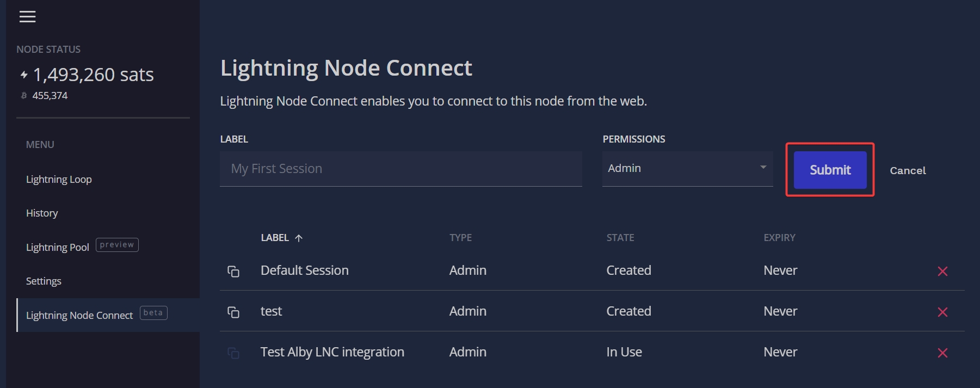Open the hamburger menu icon

pos(28,17)
